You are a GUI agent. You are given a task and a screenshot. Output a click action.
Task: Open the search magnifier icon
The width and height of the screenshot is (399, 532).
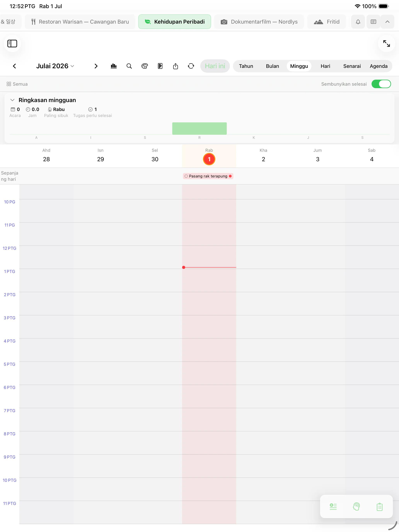click(x=129, y=66)
